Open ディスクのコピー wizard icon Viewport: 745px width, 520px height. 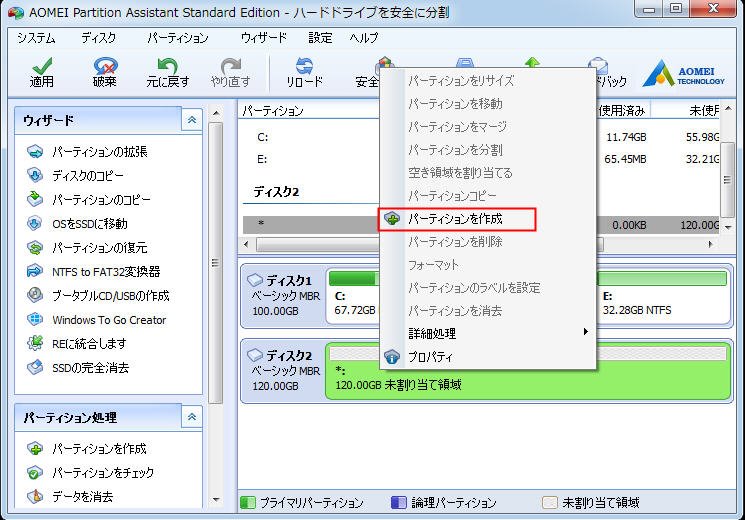tap(35, 175)
